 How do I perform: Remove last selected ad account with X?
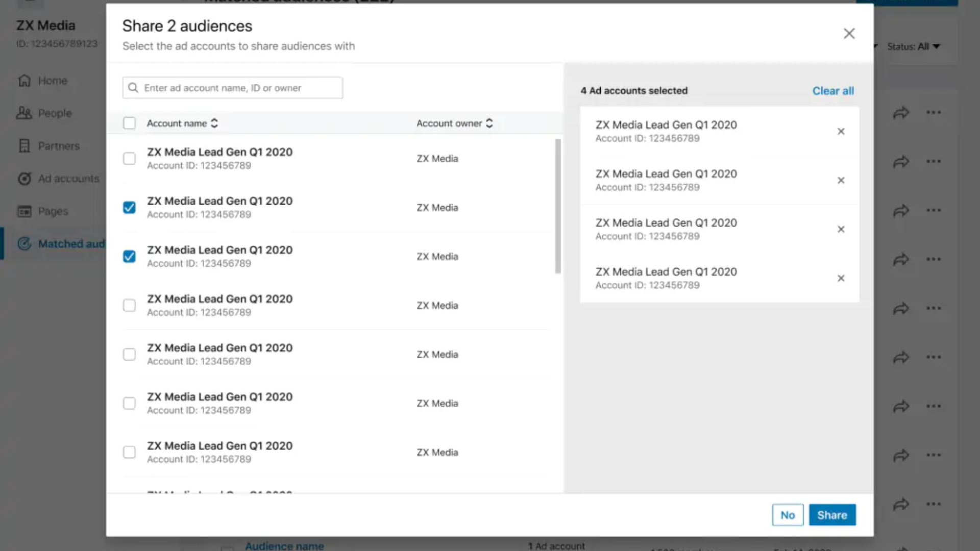[x=841, y=279]
